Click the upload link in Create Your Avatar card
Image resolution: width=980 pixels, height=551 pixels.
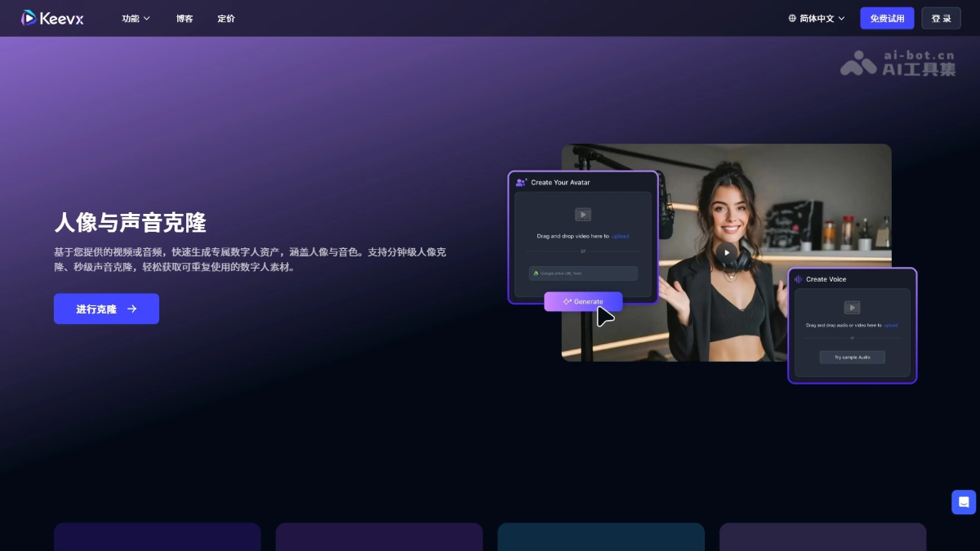pyautogui.click(x=620, y=236)
